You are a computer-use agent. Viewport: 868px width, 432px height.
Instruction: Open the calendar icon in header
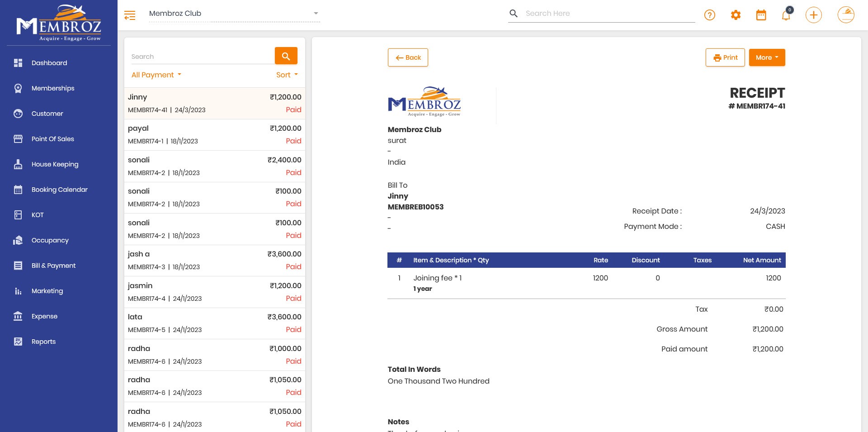[x=761, y=15]
